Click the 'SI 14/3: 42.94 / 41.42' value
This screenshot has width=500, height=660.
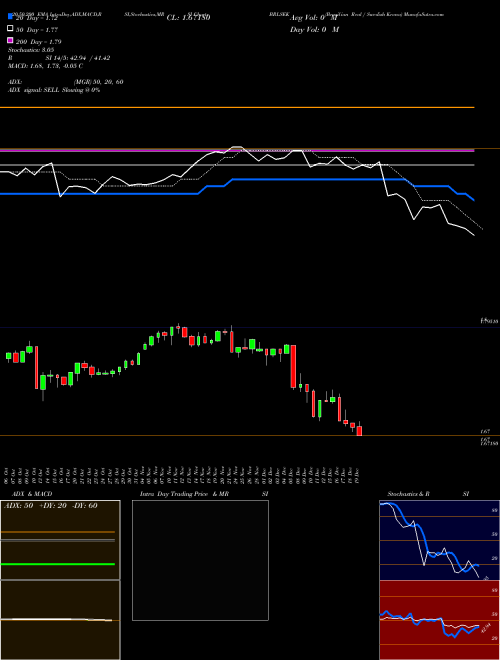click(x=78, y=58)
